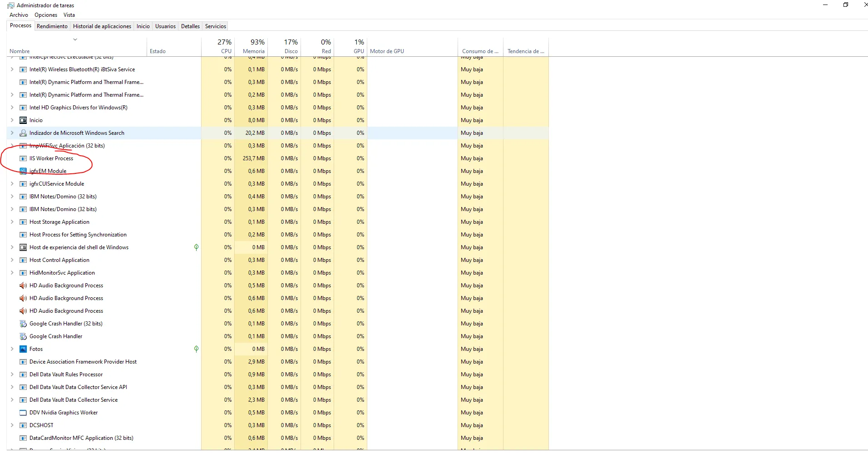Screen dimensions: 868x453
Task: Click the green leaf status icon beside Fotos
Action: coord(196,349)
